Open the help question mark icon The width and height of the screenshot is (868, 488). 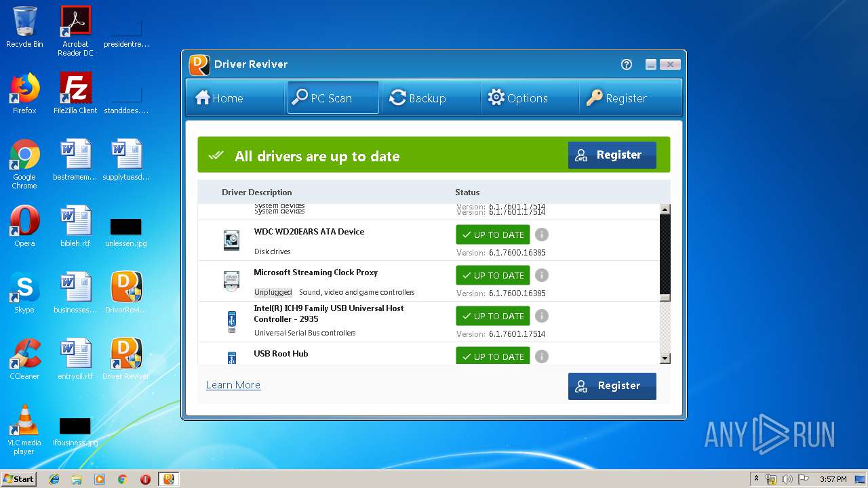click(x=627, y=64)
